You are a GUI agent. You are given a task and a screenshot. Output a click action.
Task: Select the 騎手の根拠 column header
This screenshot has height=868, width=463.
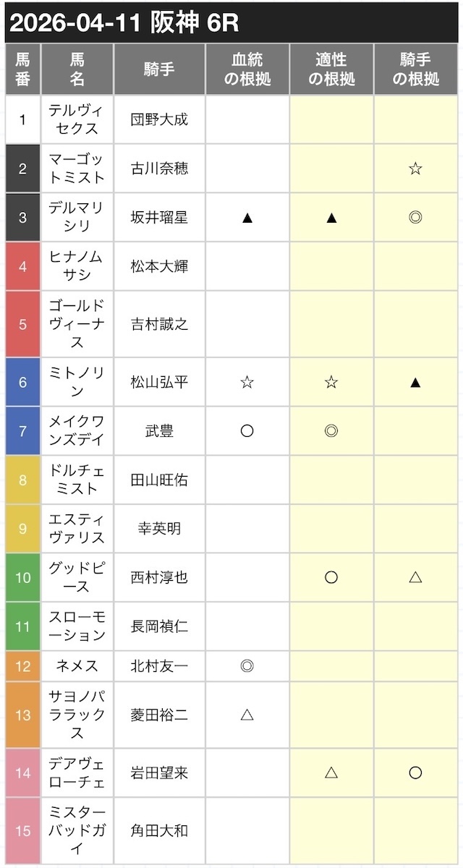(x=415, y=70)
